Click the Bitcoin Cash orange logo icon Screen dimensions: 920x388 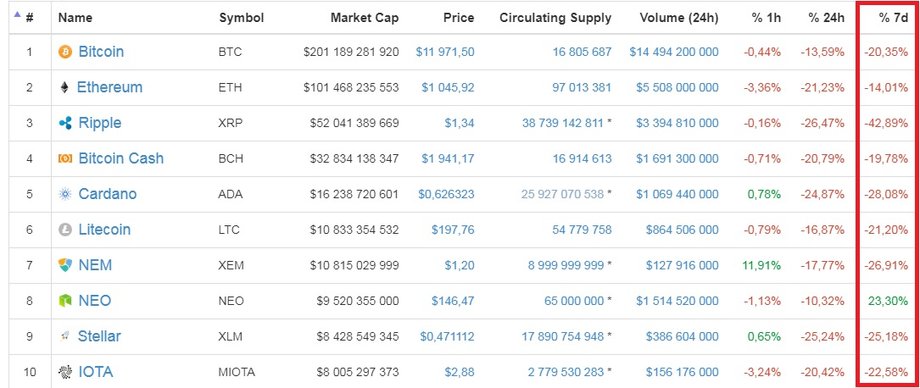(x=65, y=158)
